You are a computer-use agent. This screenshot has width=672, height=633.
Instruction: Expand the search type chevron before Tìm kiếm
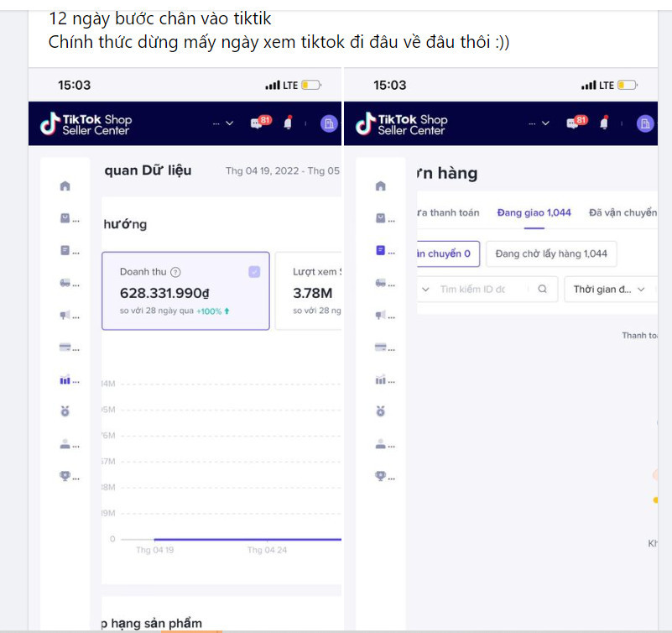coord(425,290)
